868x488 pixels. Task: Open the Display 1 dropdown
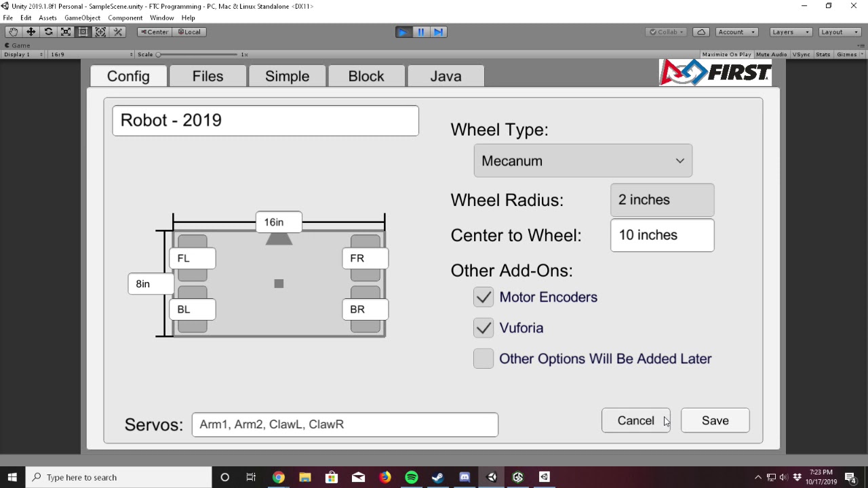23,54
